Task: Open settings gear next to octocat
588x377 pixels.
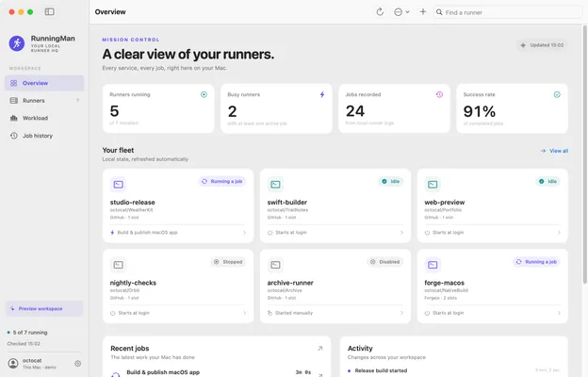Action: coord(77,363)
